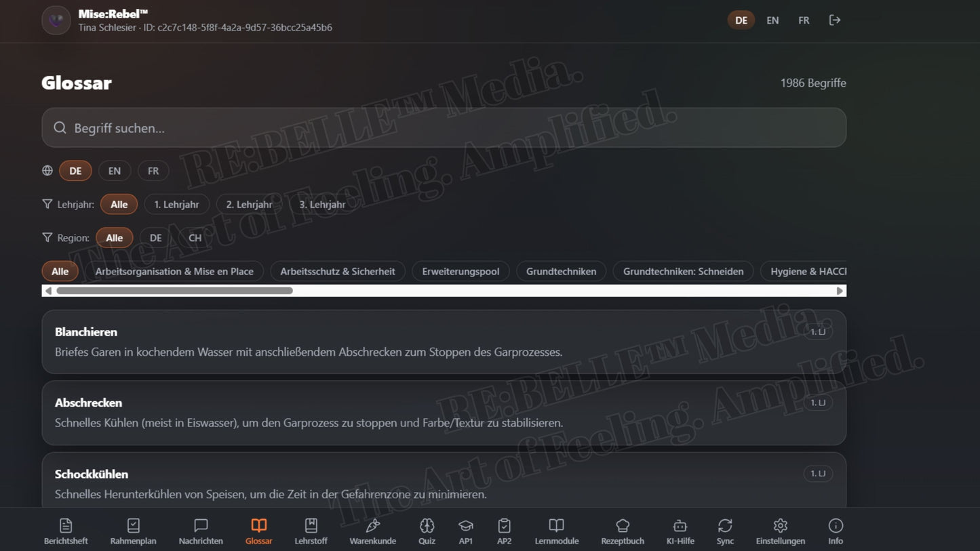Click the 1. LJ badge on Blanchieren
Image resolution: width=980 pixels, height=551 pixels.
click(x=818, y=331)
